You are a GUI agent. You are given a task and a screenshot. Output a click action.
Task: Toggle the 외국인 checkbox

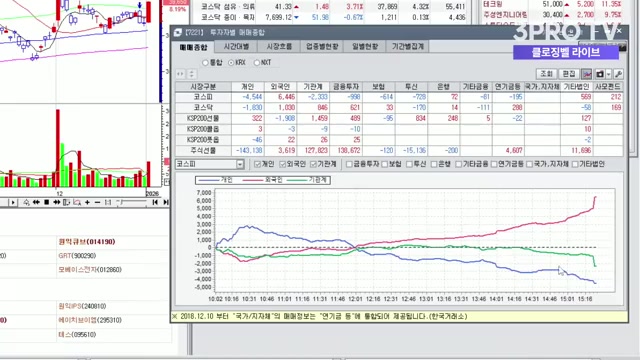282,164
